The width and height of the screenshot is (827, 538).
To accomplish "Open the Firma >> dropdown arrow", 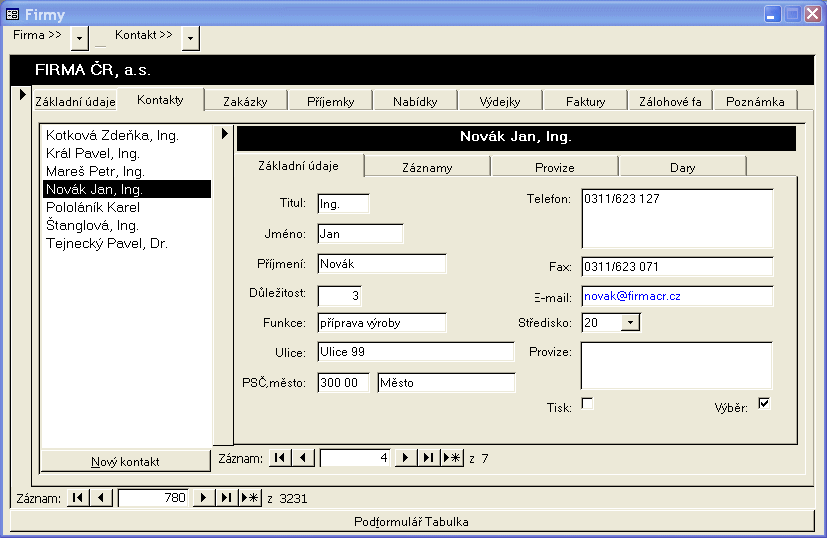I will pyautogui.click(x=80, y=37).
